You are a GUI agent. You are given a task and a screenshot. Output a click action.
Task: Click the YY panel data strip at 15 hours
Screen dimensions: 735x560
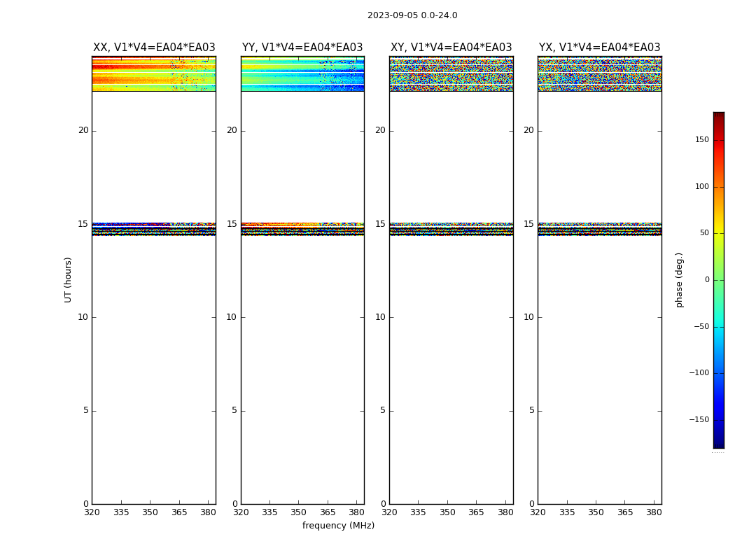coord(302,229)
